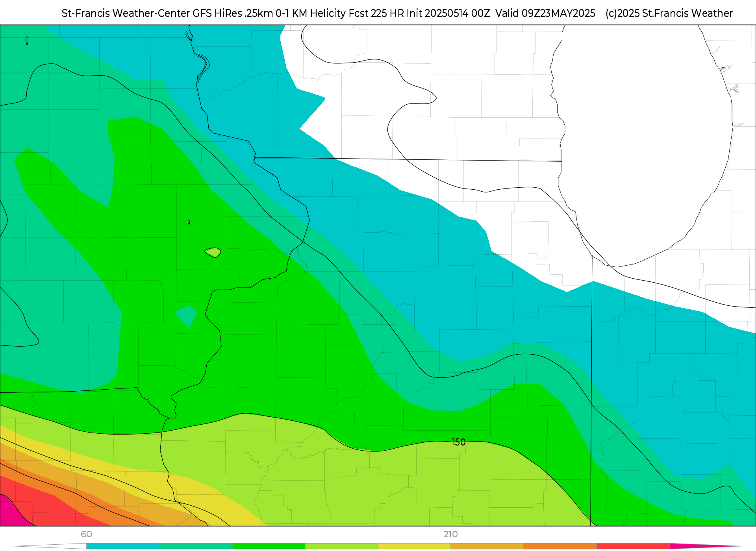Screen dimensions: 756x551
Task: Select the bright green colorbar segment
Action: (269, 546)
